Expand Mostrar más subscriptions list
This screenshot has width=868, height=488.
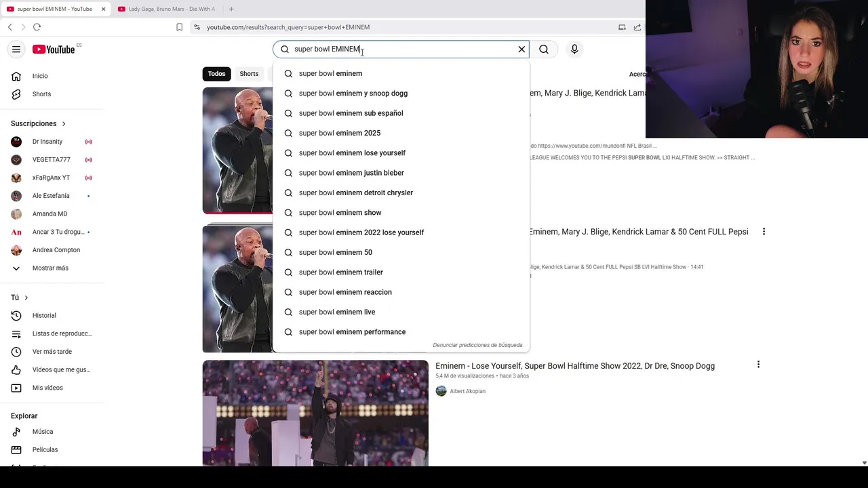coord(52,268)
